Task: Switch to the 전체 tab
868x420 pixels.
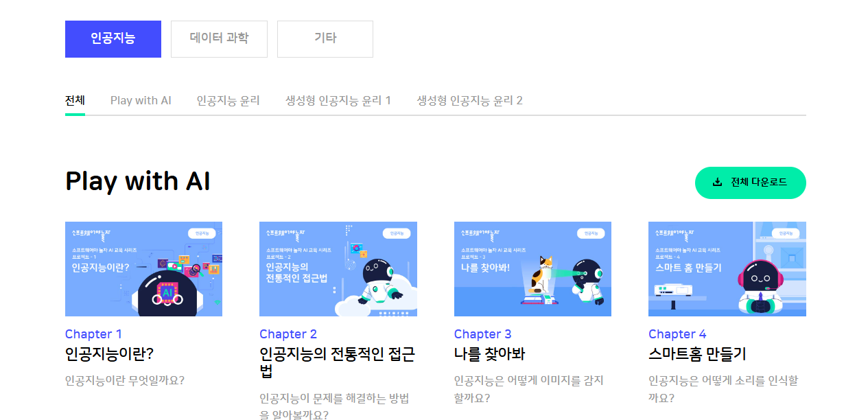Action: tap(75, 101)
